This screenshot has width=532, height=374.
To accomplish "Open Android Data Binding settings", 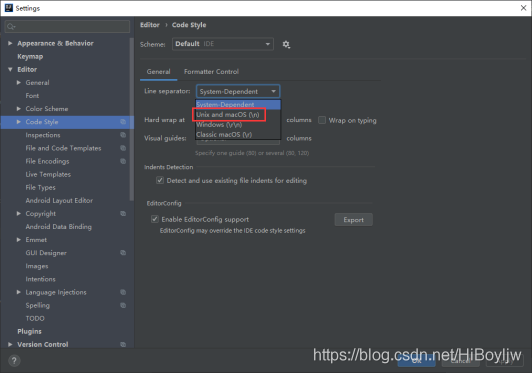I will [x=58, y=227].
